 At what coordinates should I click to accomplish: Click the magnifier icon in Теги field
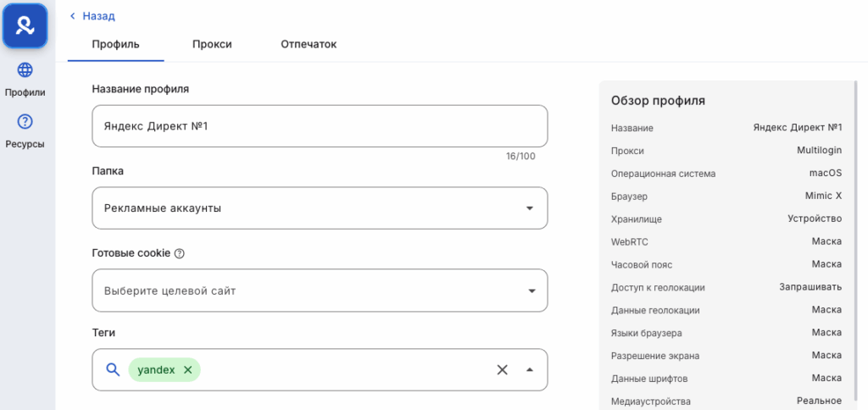coord(113,369)
